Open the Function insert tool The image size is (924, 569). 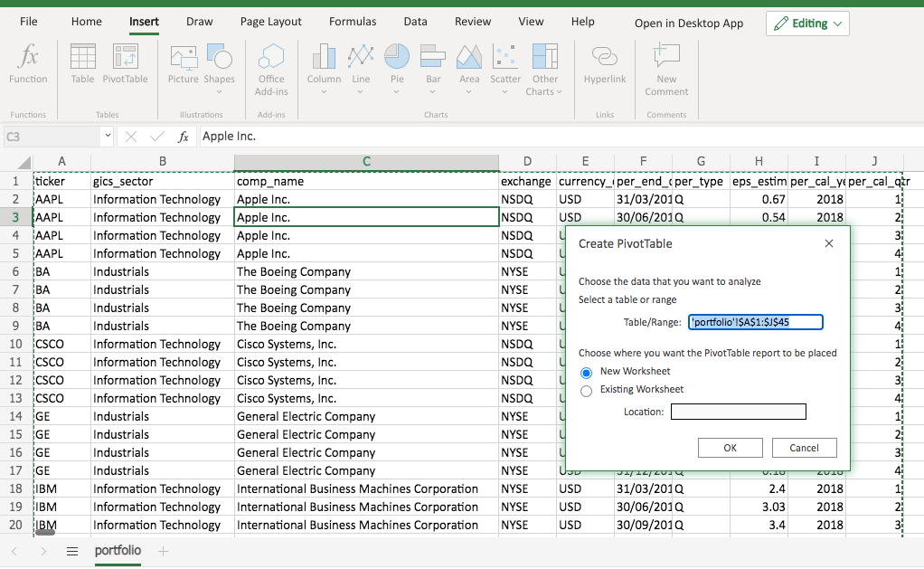28,64
